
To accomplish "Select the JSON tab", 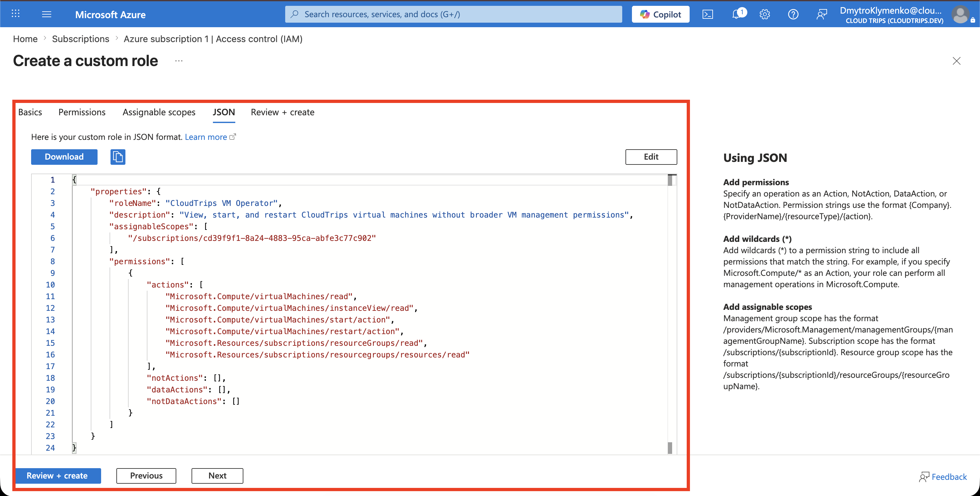I will pyautogui.click(x=224, y=112).
